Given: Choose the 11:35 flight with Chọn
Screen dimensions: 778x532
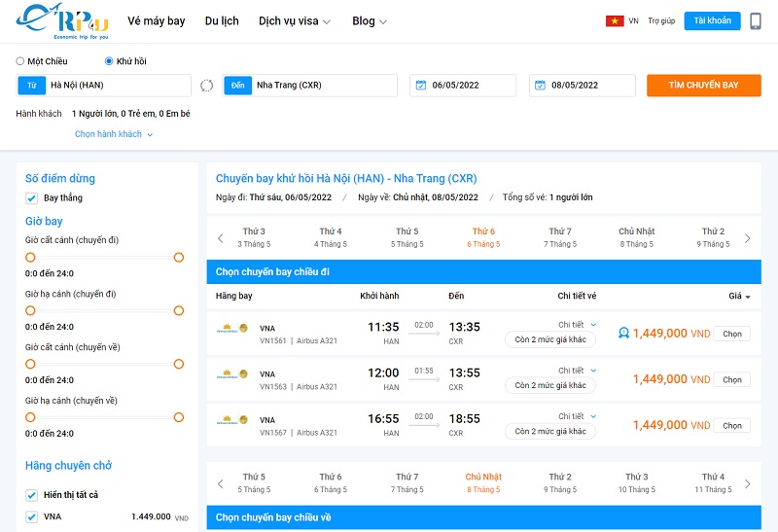Looking at the screenshot, I should 732,334.
